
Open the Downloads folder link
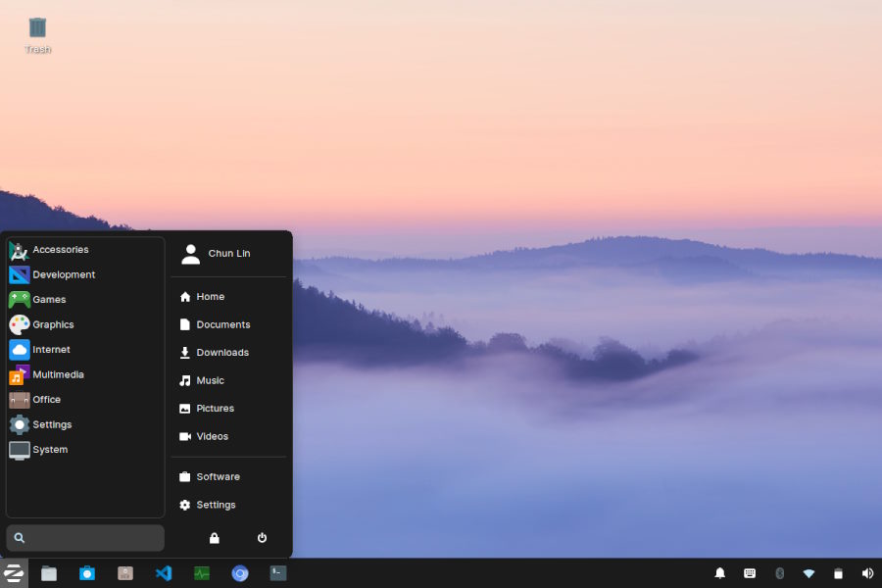pos(222,353)
